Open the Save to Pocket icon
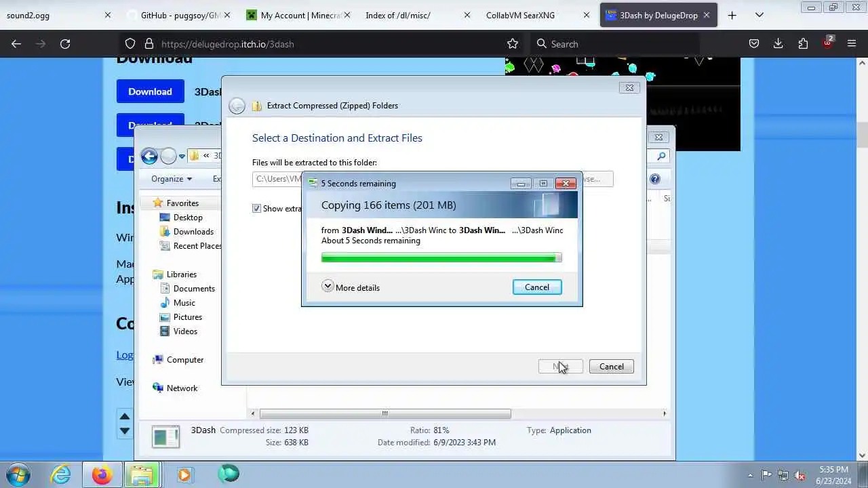 [x=753, y=44]
